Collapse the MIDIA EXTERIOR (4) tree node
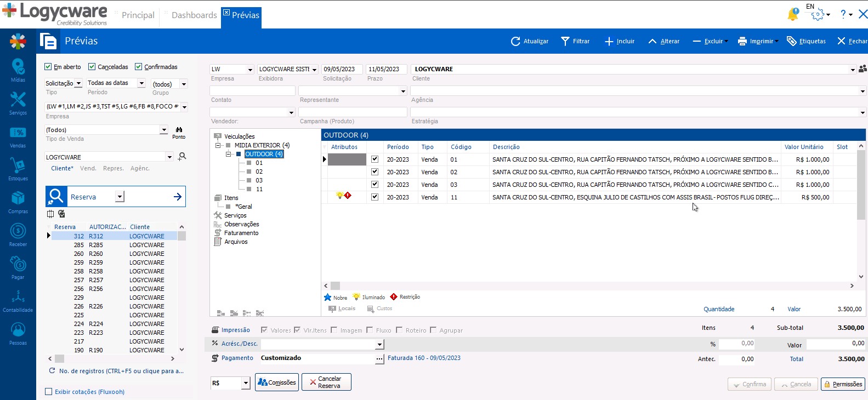 click(x=218, y=145)
